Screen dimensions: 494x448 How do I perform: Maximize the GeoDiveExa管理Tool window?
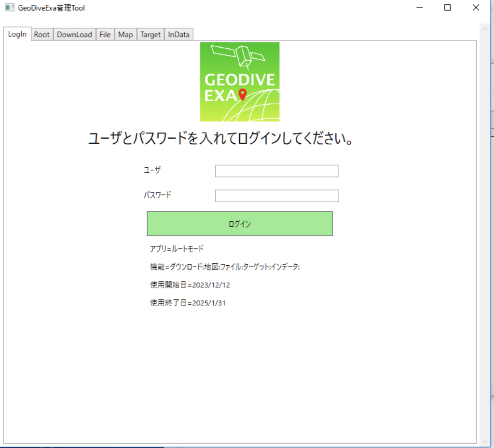447,8
